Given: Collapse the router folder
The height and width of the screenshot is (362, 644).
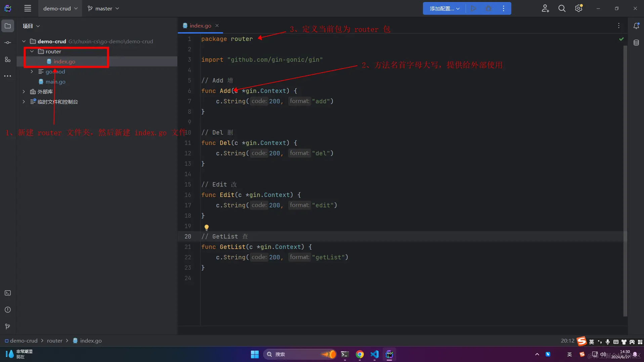Looking at the screenshot, I should tap(32, 51).
